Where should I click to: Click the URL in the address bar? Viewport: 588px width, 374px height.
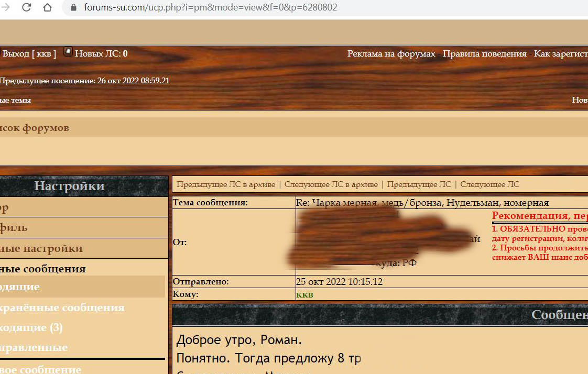(210, 7)
